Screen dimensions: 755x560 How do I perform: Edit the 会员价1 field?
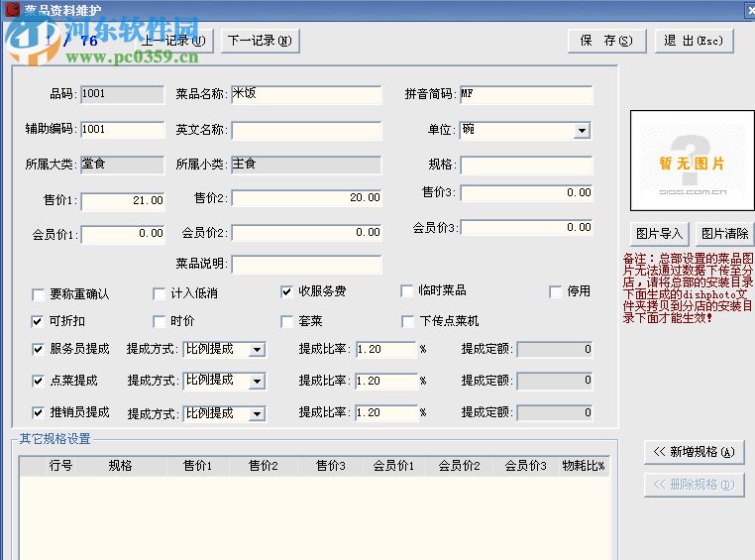(x=123, y=234)
